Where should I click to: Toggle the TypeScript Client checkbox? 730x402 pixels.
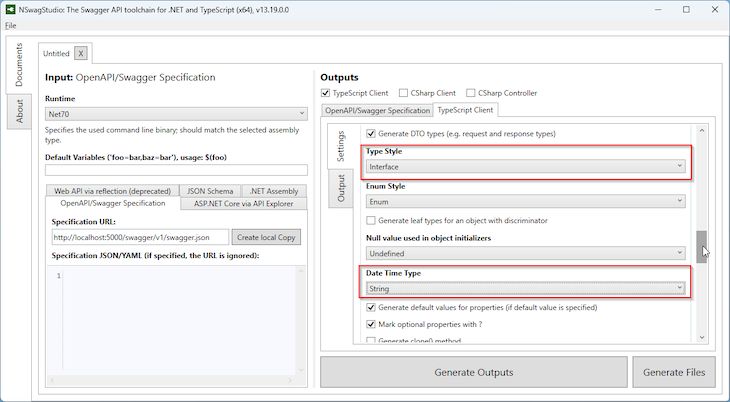[325, 93]
